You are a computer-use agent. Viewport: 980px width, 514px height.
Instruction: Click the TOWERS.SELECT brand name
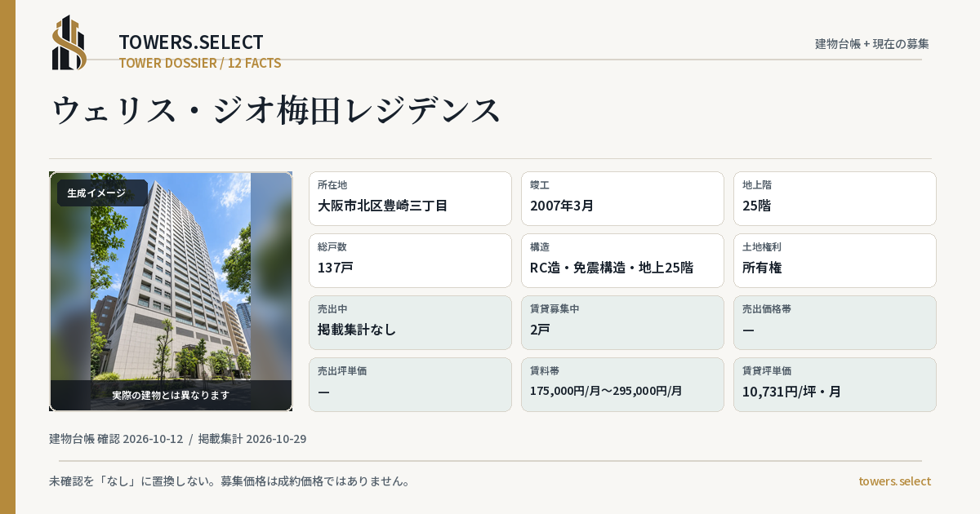191,42
